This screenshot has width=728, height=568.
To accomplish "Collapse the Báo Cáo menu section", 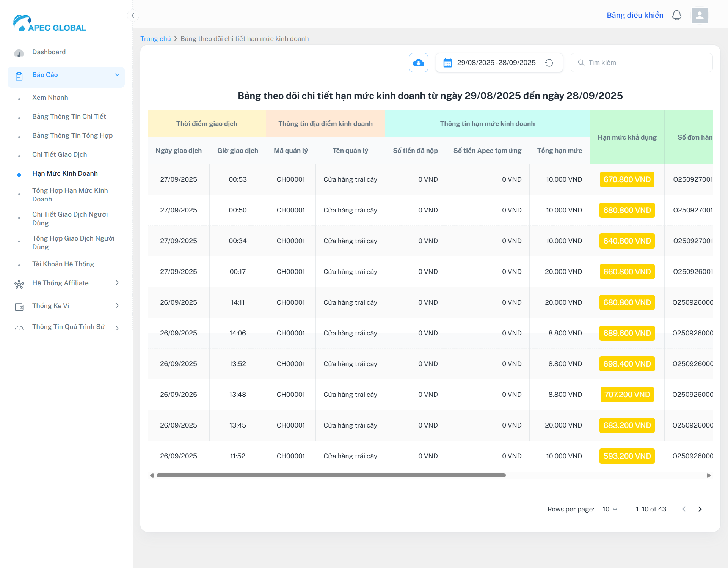I will pyautogui.click(x=117, y=75).
